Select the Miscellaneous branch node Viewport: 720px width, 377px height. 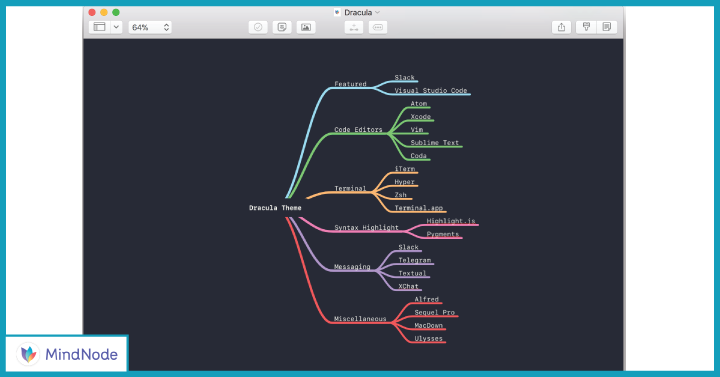pos(360,319)
